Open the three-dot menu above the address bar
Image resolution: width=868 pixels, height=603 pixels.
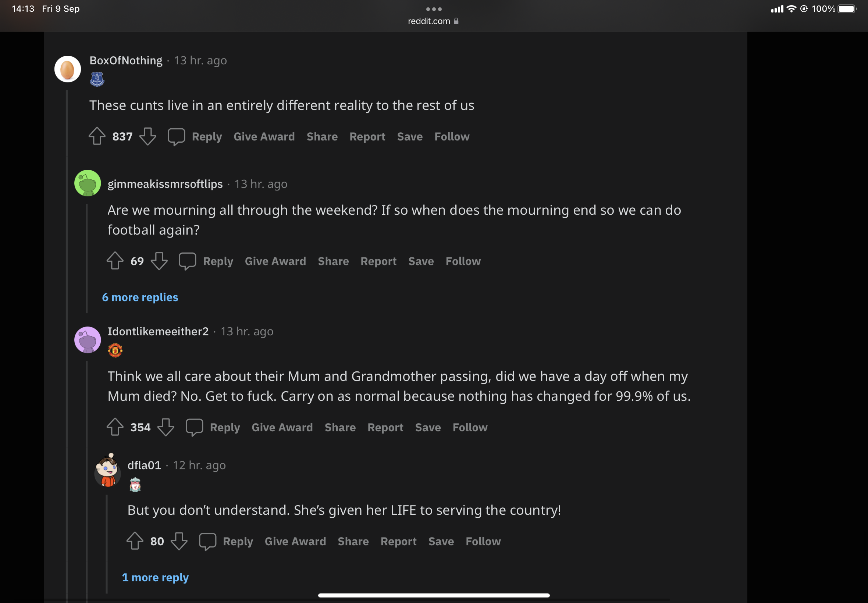[433, 9]
